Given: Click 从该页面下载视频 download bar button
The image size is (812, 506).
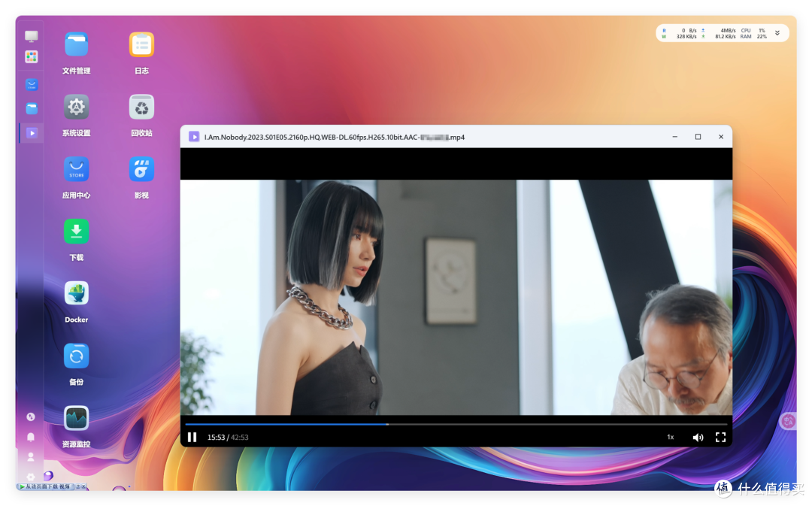Looking at the screenshot, I should pos(46,487).
